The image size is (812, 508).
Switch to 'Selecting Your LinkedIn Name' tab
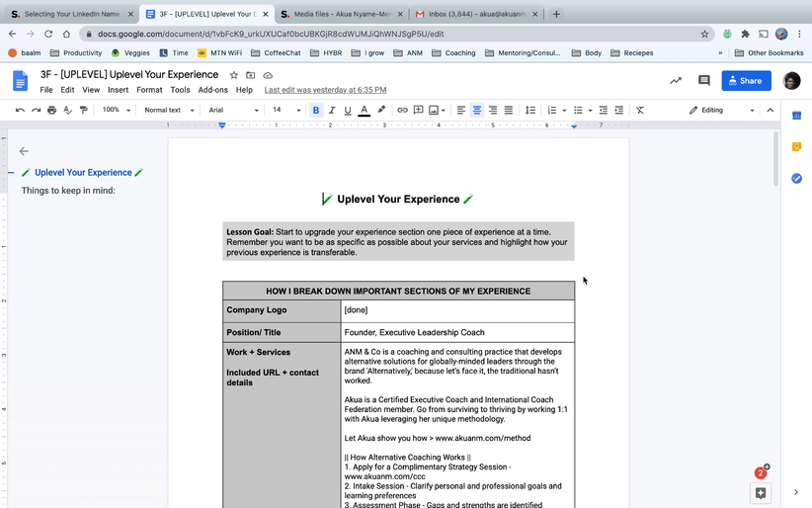click(72, 14)
